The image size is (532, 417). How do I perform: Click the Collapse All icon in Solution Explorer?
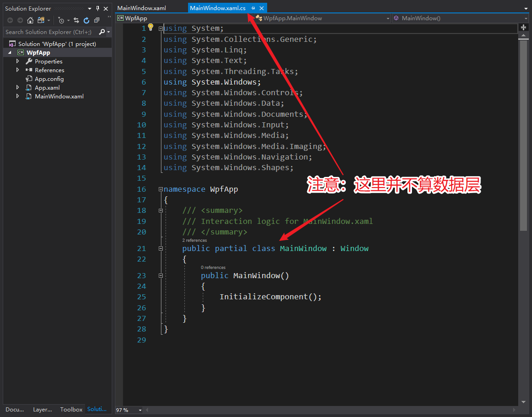point(97,20)
